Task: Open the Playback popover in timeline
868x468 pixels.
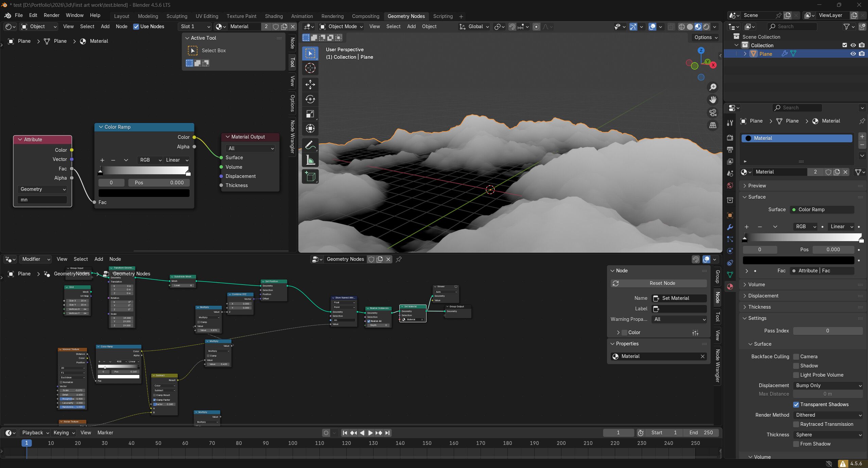Action: tap(35, 433)
